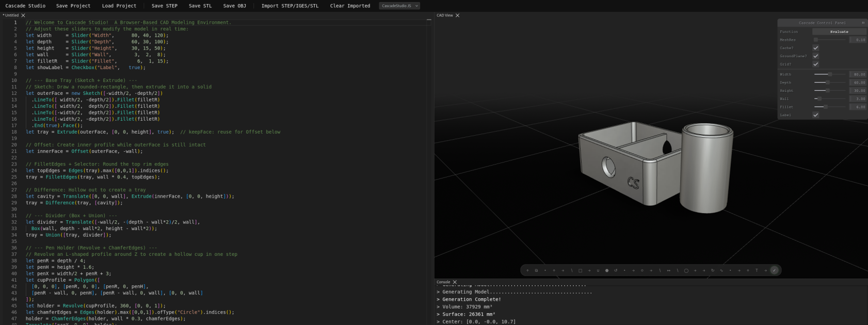Click Save OBJ in the top bar
This screenshot has width=868, height=325.
pyautogui.click(x=235, y=6)
